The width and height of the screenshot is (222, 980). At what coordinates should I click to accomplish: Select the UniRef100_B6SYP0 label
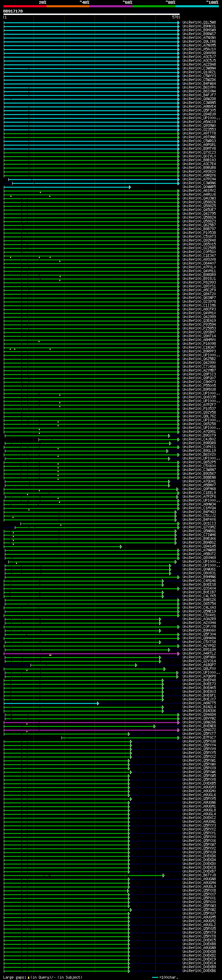pyautogui.click(x=199, y=88)
